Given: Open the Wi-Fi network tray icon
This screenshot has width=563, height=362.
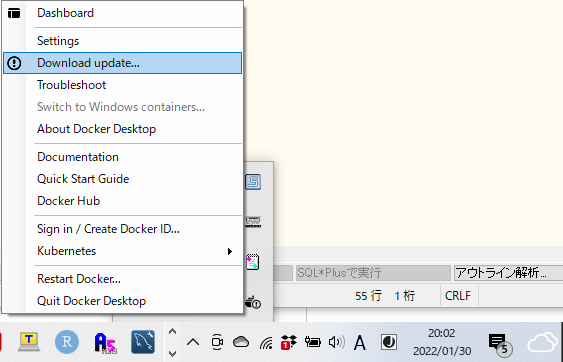Looking at the screenshot, I should pyautogui.click(x=266, y=343).
